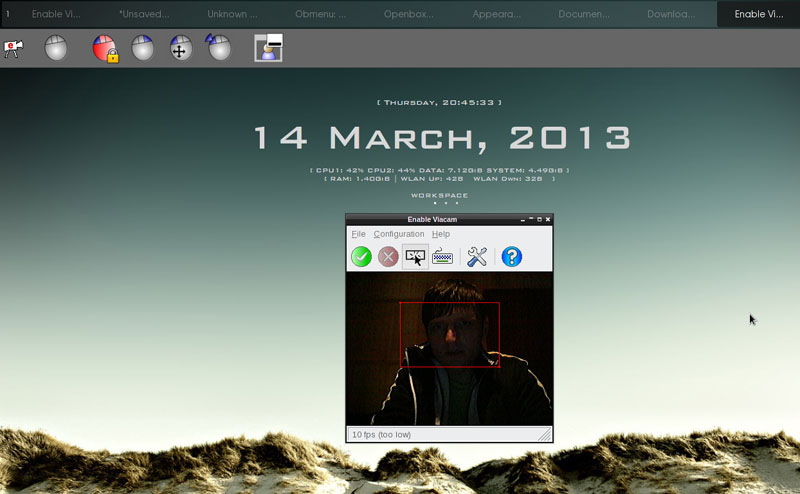Click the eViacam camera icon in top bar
Viewport: 800px width, 494px height.
[x=14, y=48]
